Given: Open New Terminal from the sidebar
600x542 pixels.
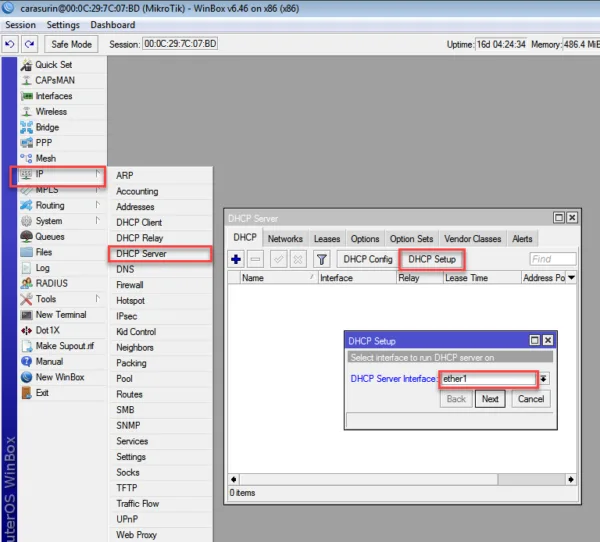Looking at the screenshot, I should 60,315.
